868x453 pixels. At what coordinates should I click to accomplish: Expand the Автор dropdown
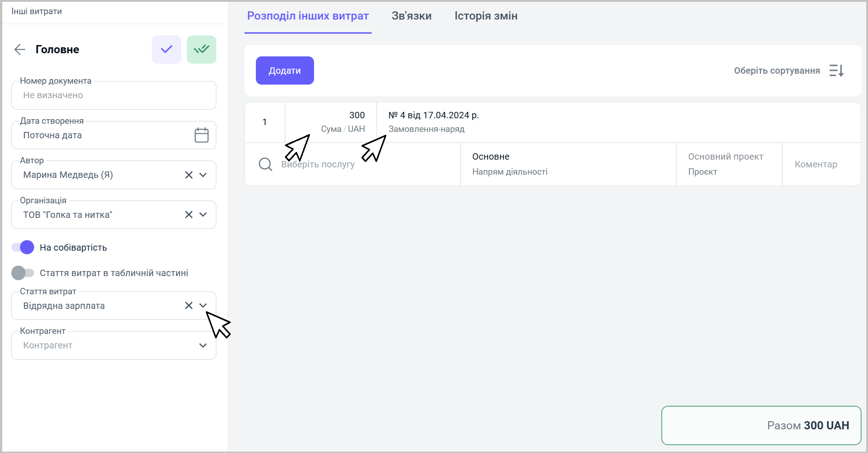203,175
